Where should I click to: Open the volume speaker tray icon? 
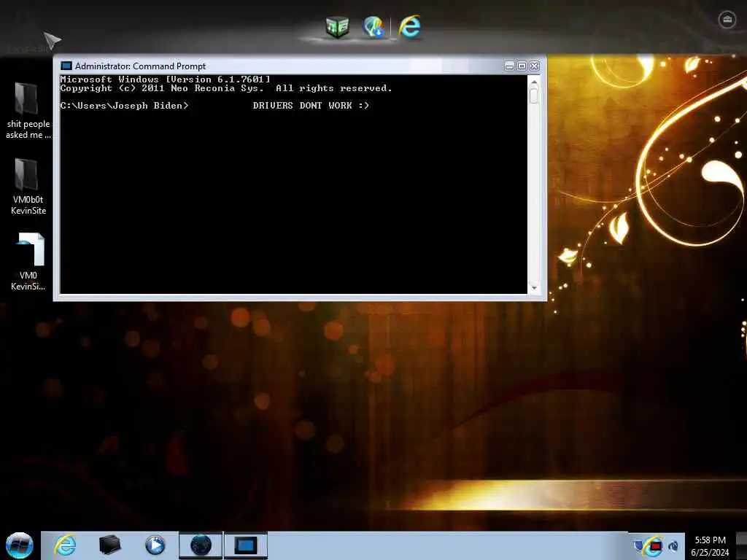(673, 546)
